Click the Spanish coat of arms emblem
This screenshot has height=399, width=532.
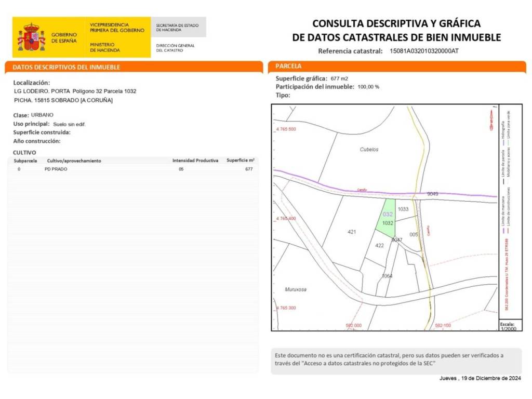click(x=31, y=37)
